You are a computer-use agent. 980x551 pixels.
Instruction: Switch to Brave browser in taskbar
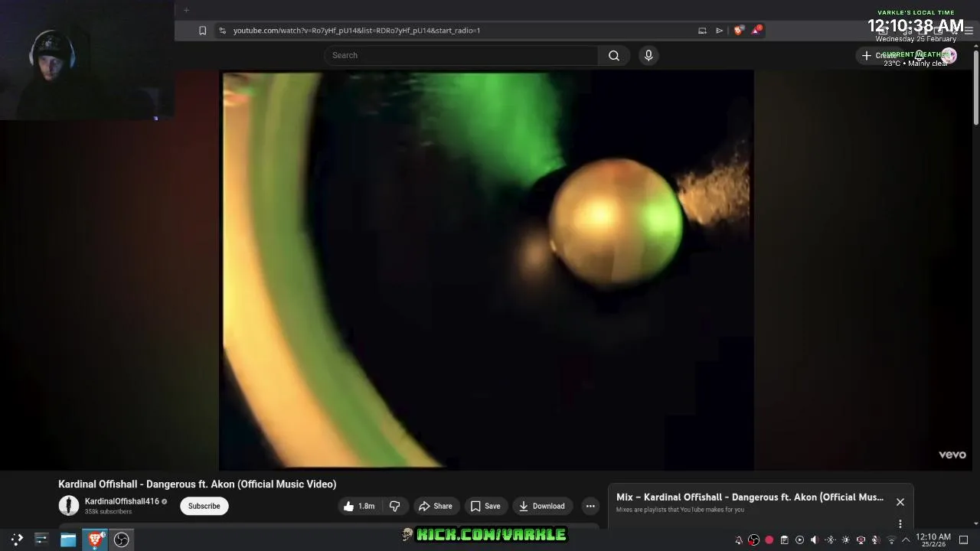(95, 540)
